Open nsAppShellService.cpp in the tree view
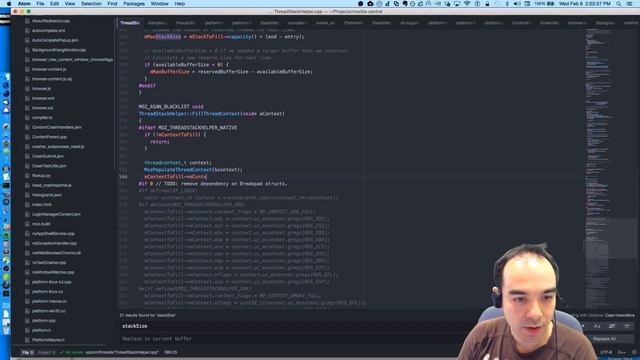This screenshot has height=360, width=640. click(53, 233)
